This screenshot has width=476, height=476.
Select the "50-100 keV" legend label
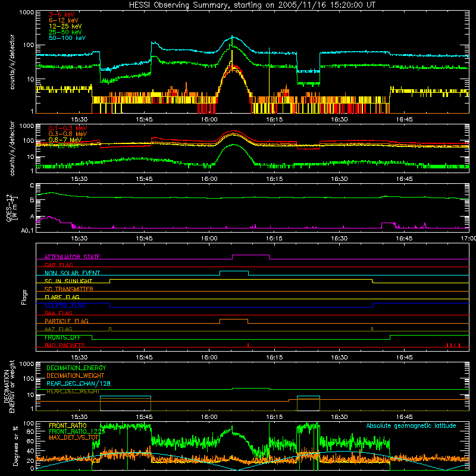pyautogui.click(x=67, y=37)
